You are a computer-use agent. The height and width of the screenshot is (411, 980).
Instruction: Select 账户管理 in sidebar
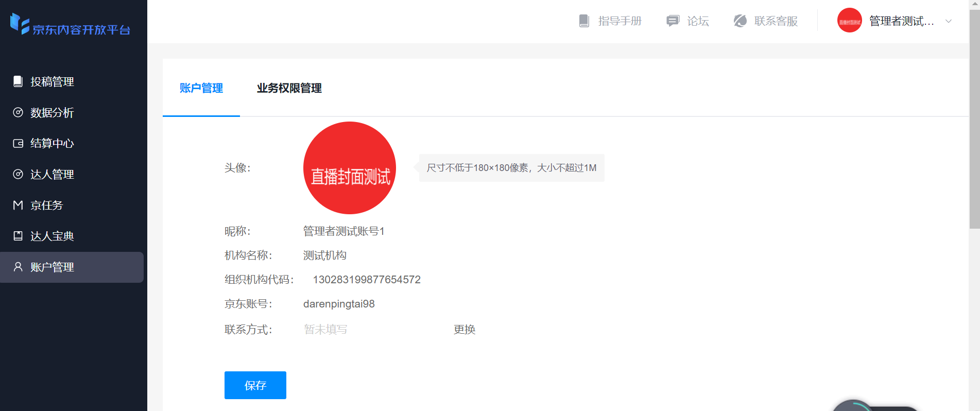(72, 267)
